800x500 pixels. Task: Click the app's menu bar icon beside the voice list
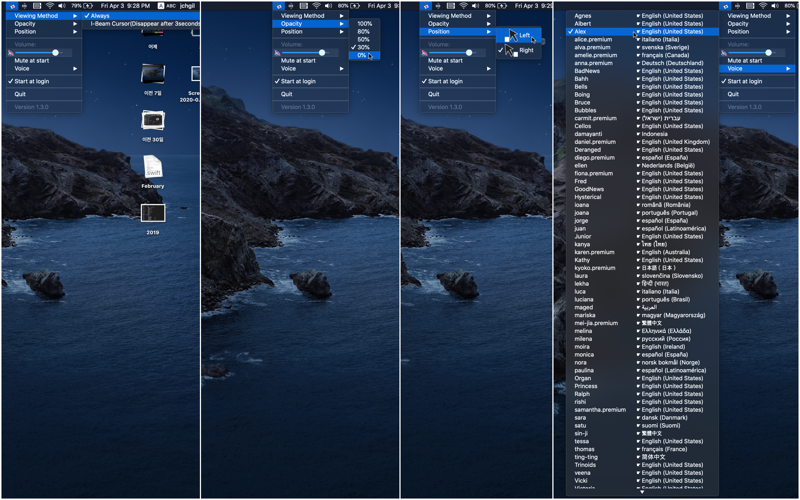point(726,6)
